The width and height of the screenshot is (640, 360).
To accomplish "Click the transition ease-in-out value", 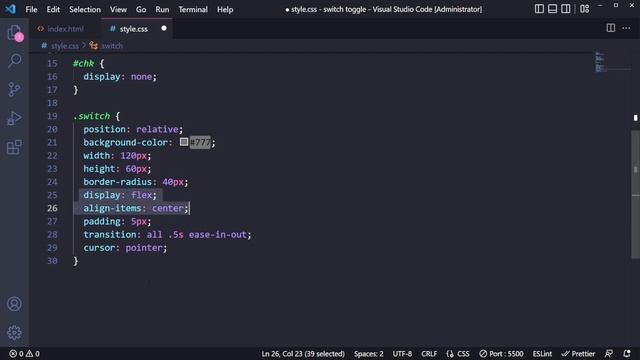I will tap(218, 235).
